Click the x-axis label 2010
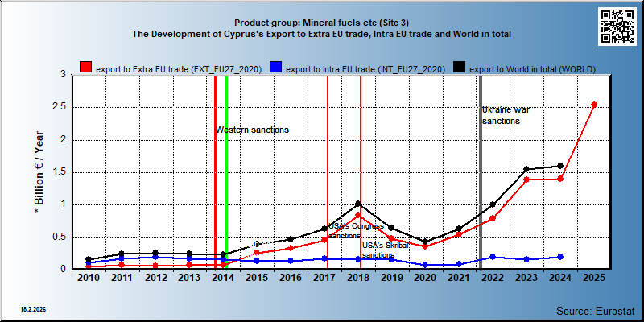 pyautogui.click(x=89, y=278)
